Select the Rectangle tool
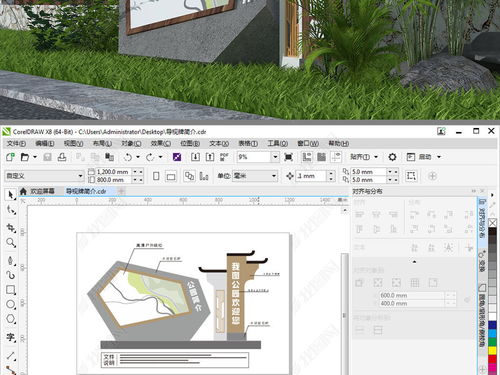Image resolution: width=500 pixels, height=375 pixels. 11,290
